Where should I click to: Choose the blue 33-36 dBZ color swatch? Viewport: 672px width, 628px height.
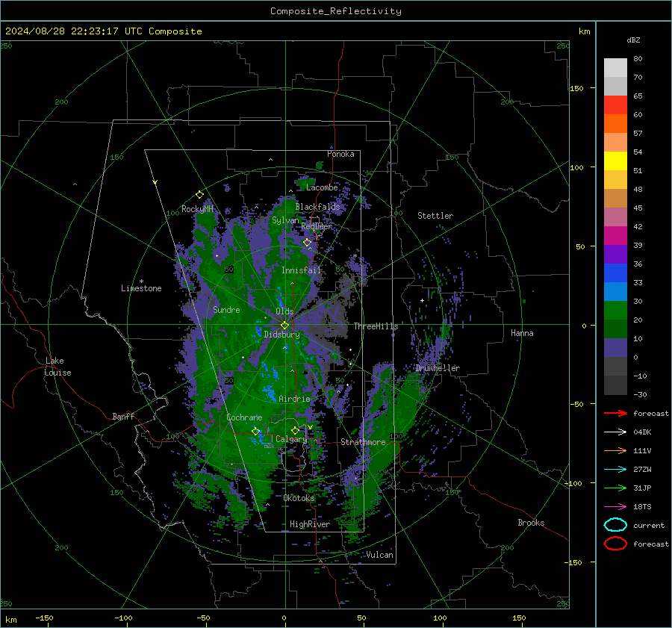click(x=615, y=273)
